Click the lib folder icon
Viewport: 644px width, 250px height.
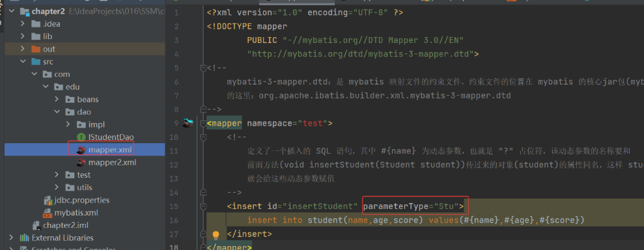36,36
